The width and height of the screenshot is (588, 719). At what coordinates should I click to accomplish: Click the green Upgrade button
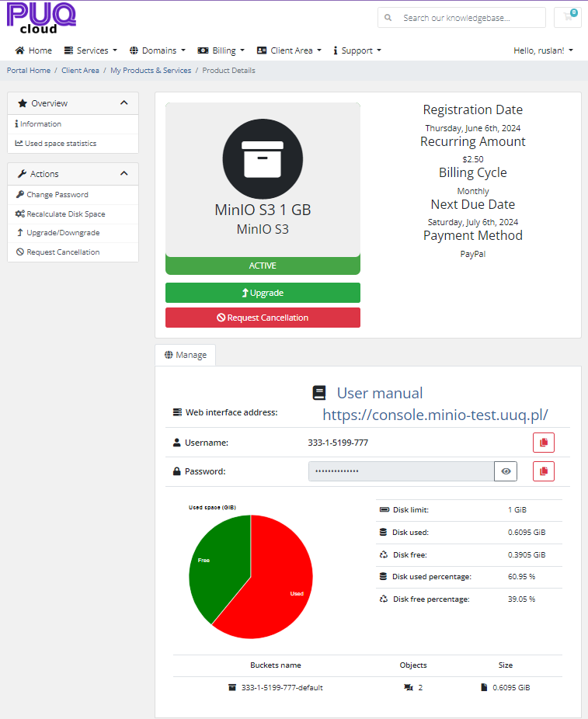pyautogui.click(x=263, y=293)
